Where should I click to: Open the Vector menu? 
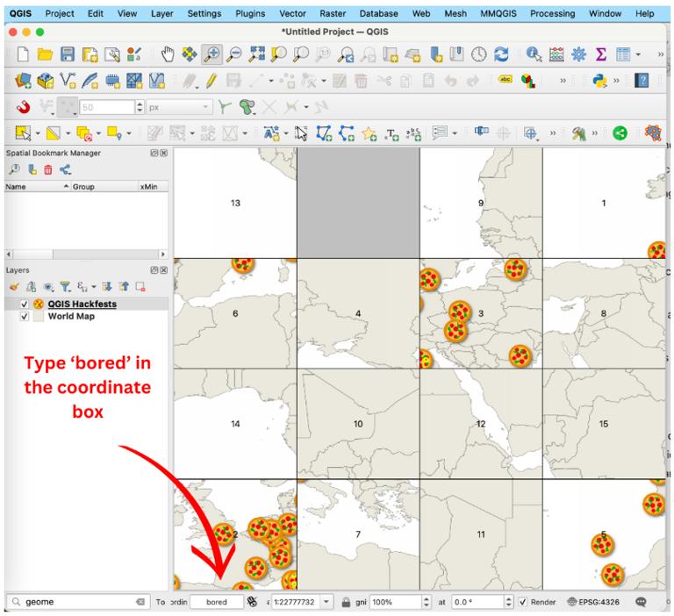[292, 13]
